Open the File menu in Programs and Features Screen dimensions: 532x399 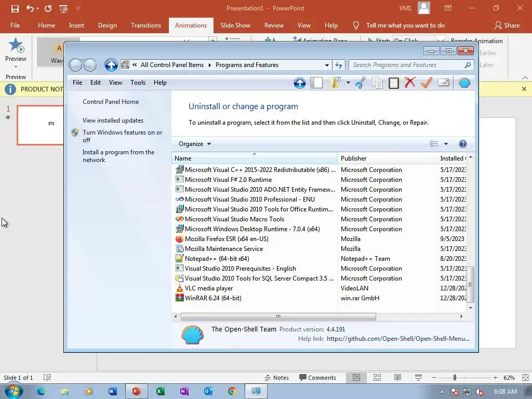tap(77, 83)
